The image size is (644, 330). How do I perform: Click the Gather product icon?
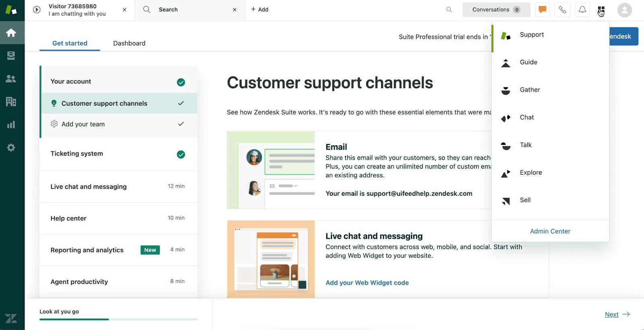(506, 91)
